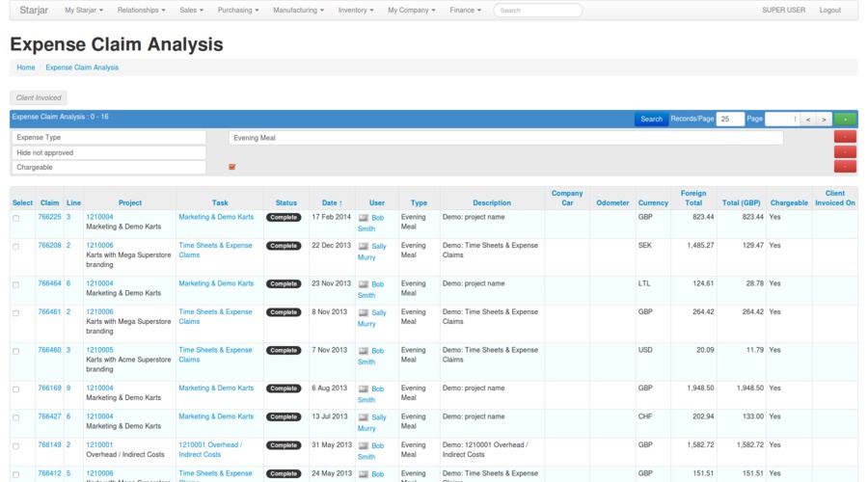
Task: Click the 17 Feb 2014 date cell
Action: pos(331,217)
